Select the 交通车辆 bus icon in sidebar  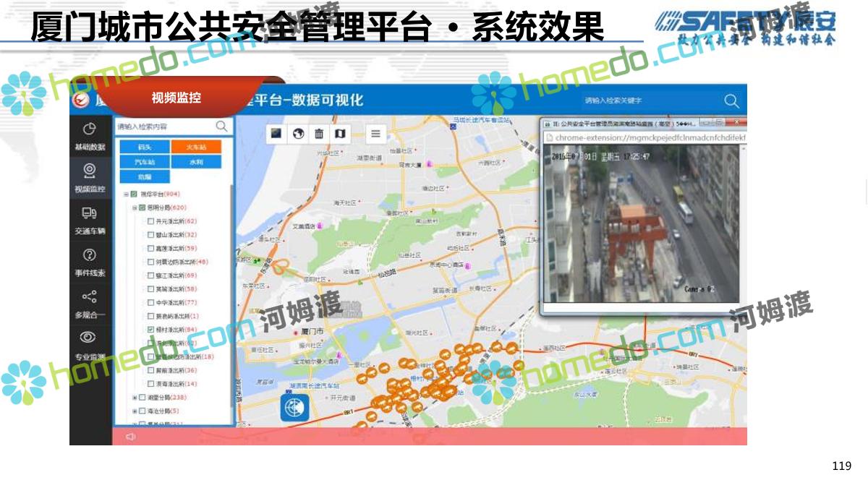click(x=90, y=214)
